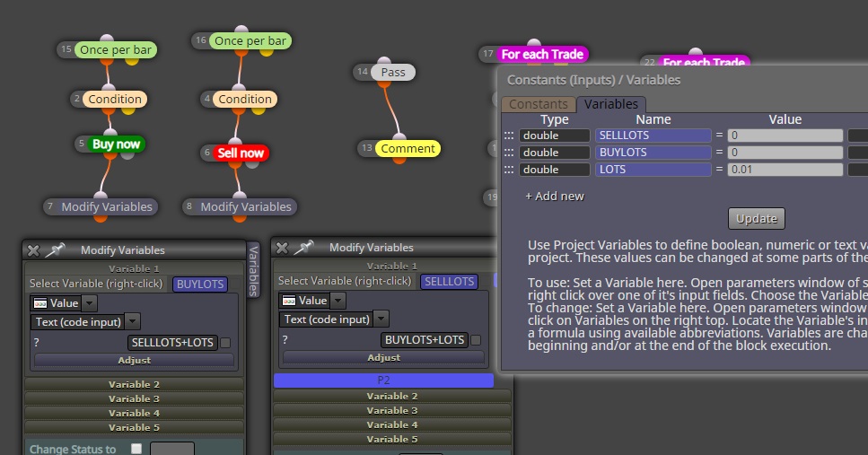Image resolution: width=868 pixels, height=455 pixels.
Task: Switch to the Constants tab
Action: click(x=538, y=104)
